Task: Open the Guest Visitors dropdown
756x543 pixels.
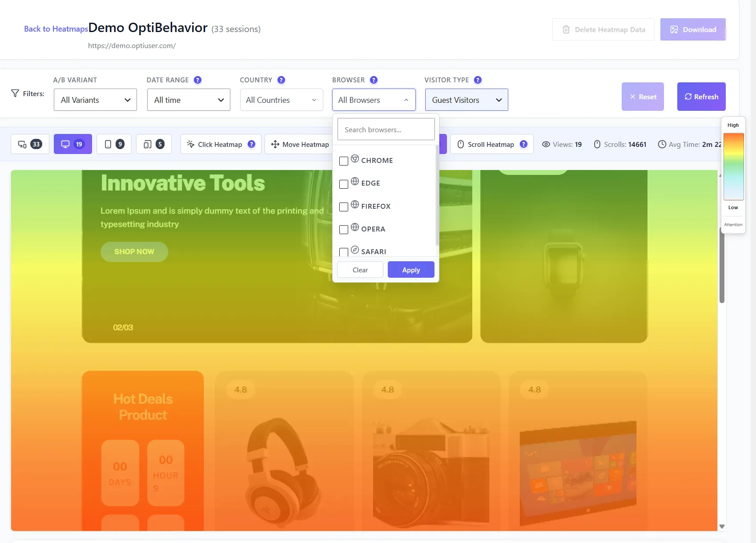Action: (x=466, y=100)
